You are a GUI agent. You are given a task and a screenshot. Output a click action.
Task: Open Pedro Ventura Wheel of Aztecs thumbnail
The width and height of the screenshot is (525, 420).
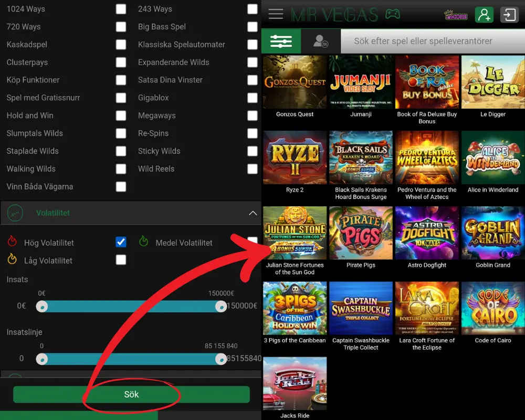pyautogui.click(x=427, y=157)
